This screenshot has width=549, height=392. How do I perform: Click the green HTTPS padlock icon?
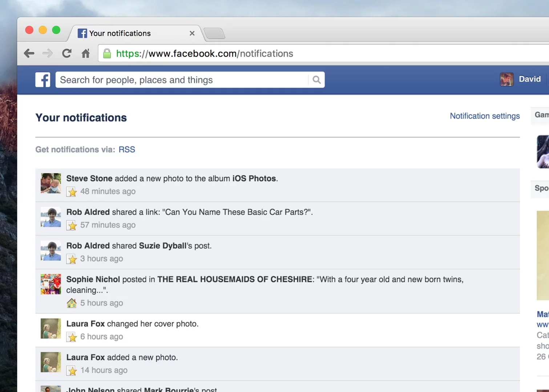coord(107,53)
